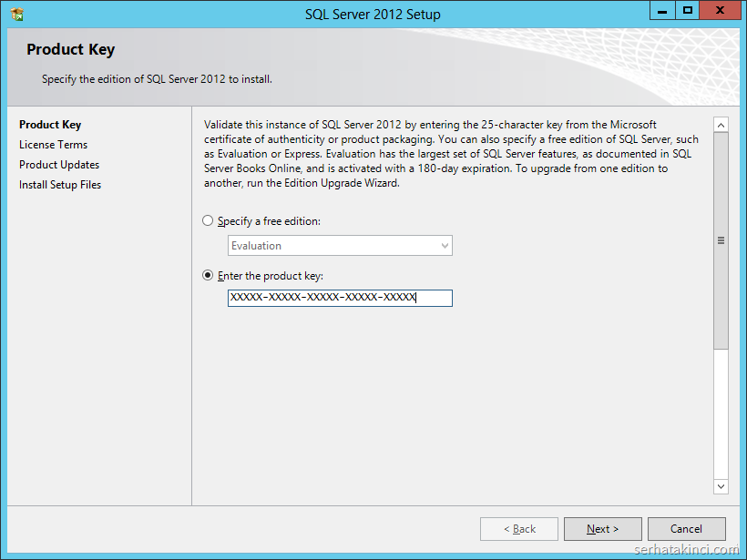Screen dimensions: 747x560
Task: Go to License Terms step in sidebar
Action: (x=53, y=145)
